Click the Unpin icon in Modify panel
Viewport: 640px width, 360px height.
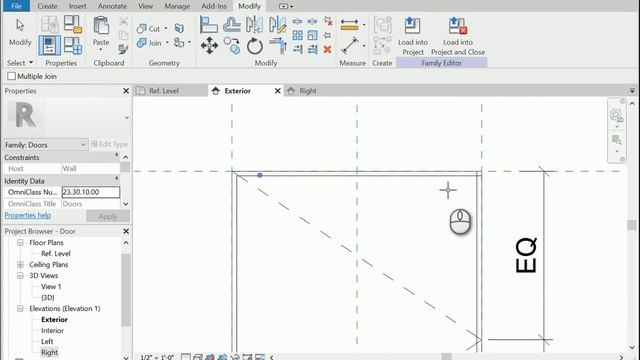pos(327,21)
